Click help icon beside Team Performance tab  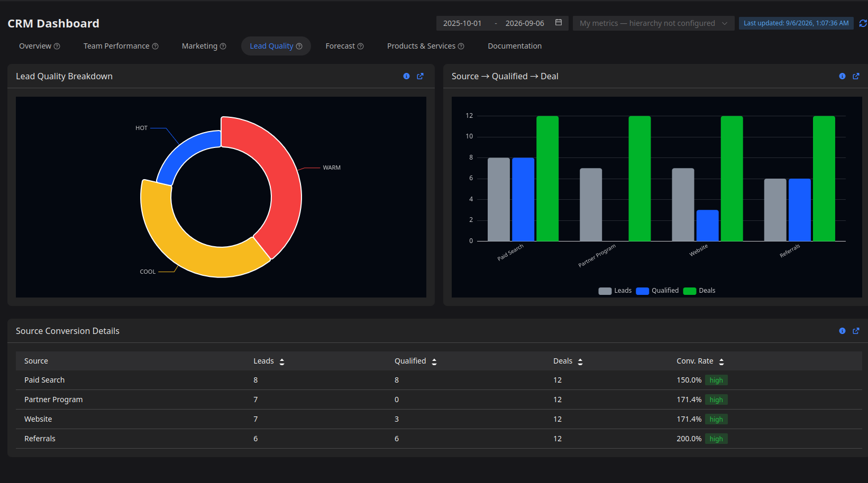pos(155,47)
